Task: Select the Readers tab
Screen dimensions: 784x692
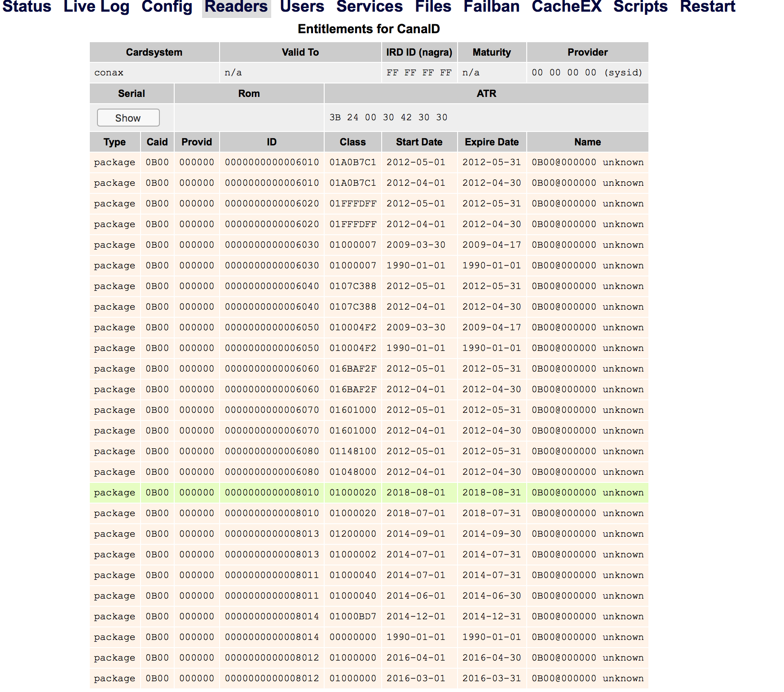Action: click(236, 7)
